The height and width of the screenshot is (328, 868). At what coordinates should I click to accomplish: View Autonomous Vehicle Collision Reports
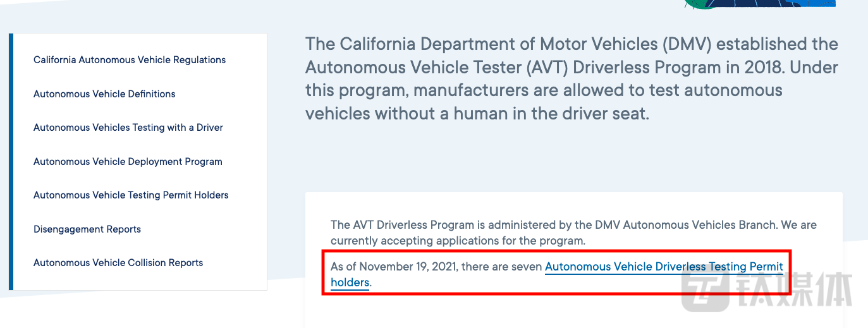coord(118,263)
